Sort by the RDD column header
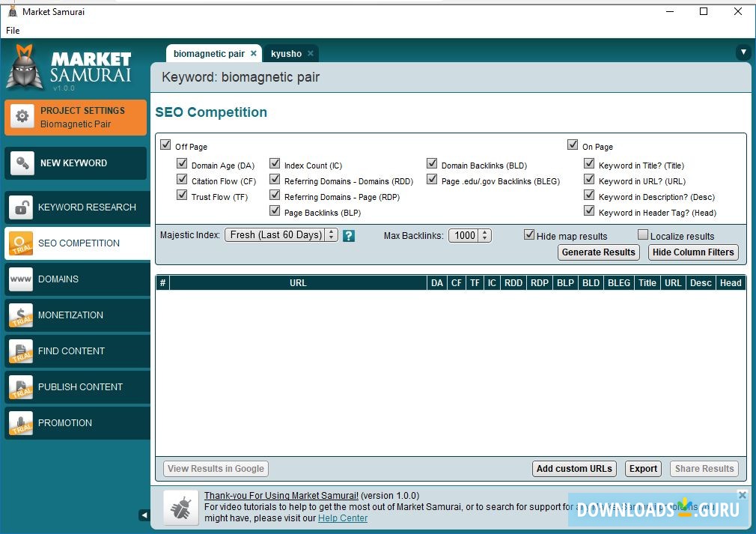This screenshot has height=534, width=756. [513, 283]
